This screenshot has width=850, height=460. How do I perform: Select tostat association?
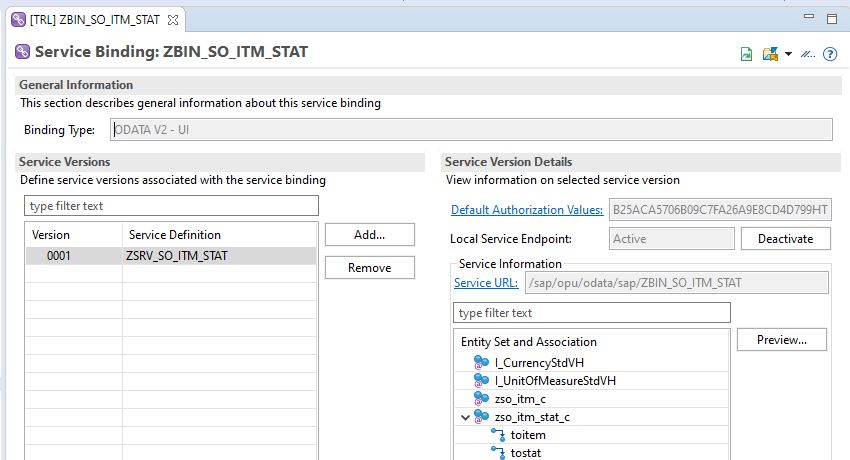tap(526, 453)
